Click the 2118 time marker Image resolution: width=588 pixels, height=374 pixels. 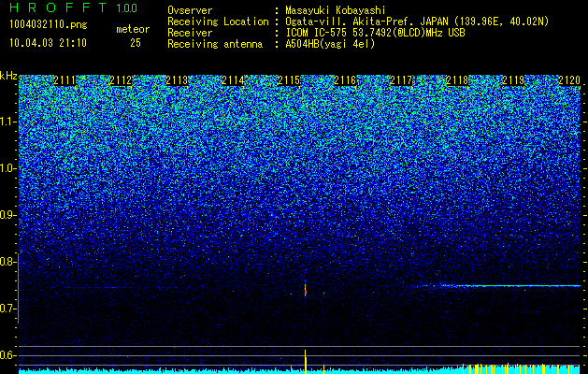coord(457,80)
